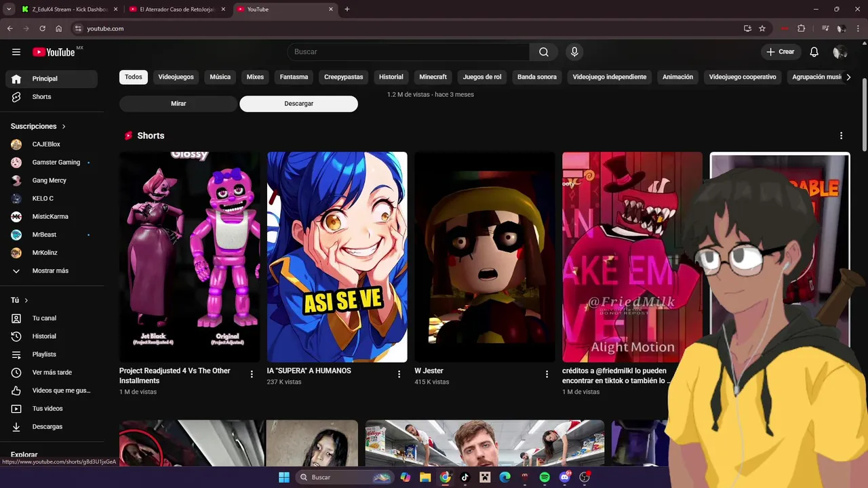
Task: Open options for Project Readjusted 4 short
Action: [x=252, y=374]
